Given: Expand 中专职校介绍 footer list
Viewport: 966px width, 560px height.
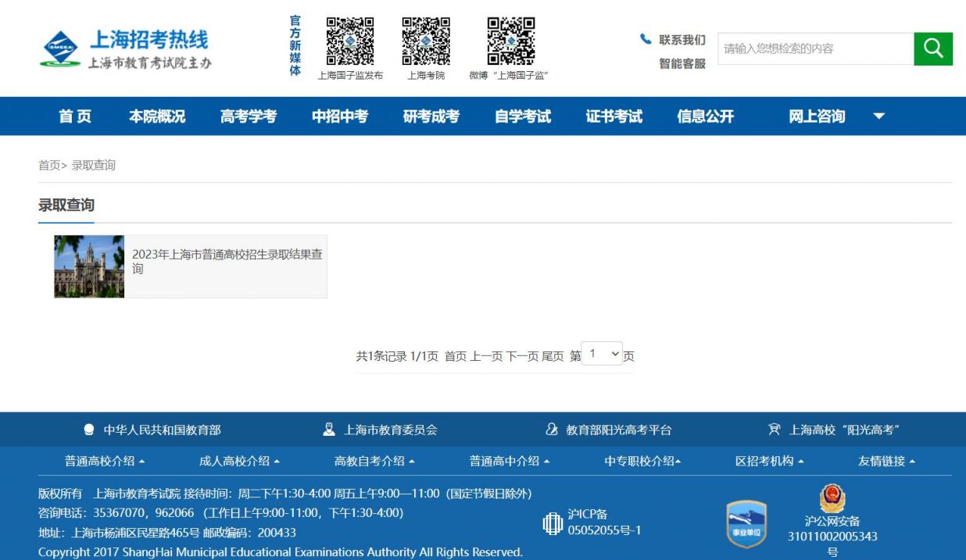Looking at the screenshot, I should coord(643,461).
